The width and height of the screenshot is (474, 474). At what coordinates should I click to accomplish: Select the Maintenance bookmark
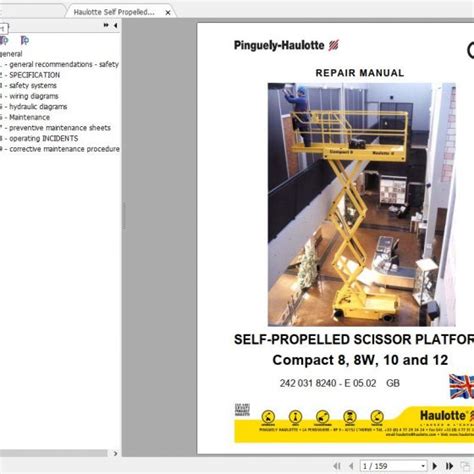(29, 117)
